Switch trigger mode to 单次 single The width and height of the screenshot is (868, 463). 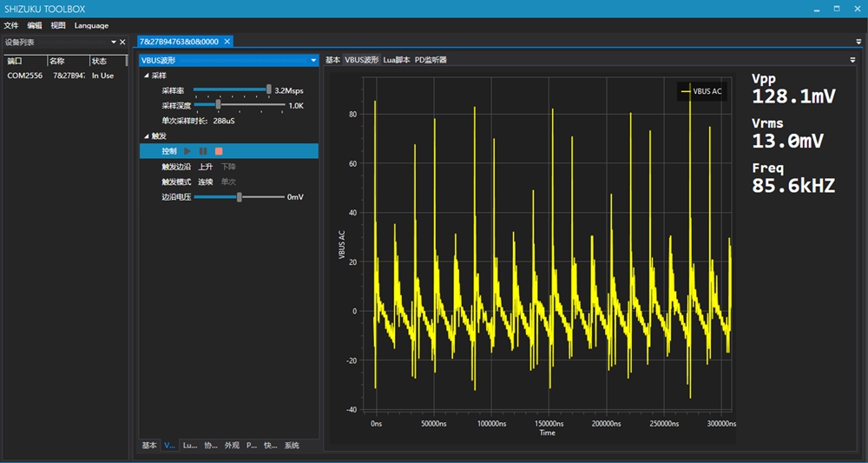tap(227, 182)
